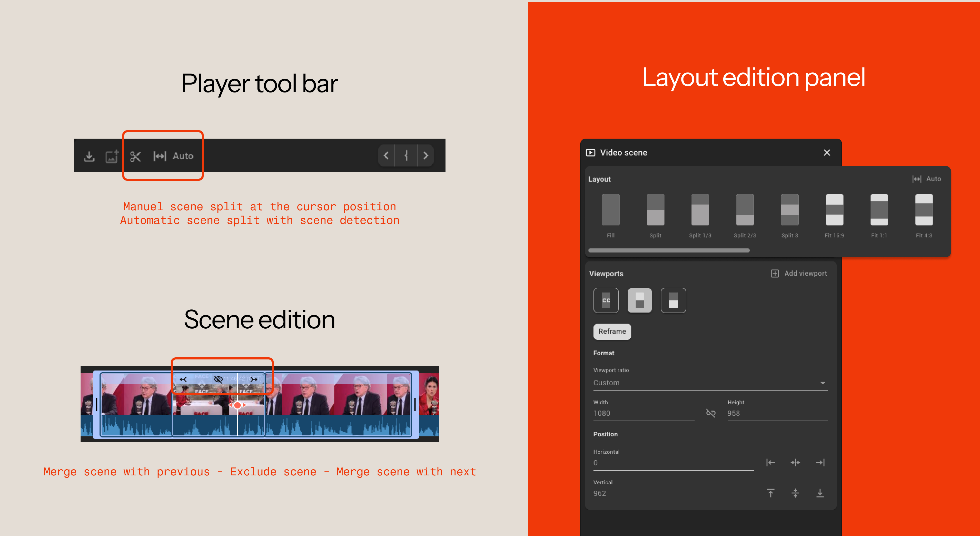The image size is (980, 536).
Task: Go to next scene chevron
Action: tap(426, 156)
